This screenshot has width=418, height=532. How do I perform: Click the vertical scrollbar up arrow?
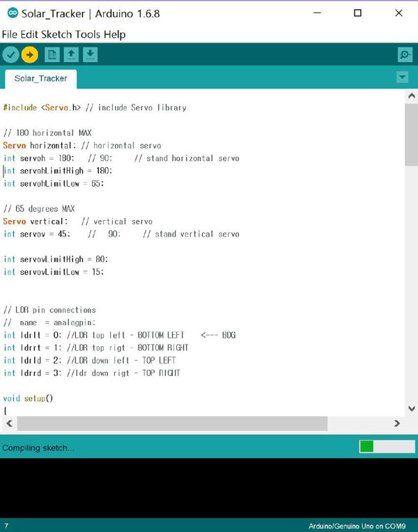[412, 96]
